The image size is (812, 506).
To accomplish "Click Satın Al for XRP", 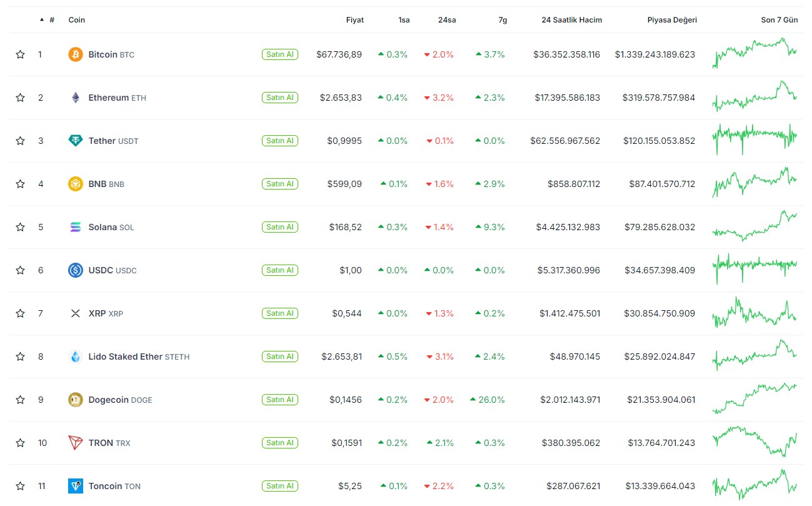I will coord(280,313).
